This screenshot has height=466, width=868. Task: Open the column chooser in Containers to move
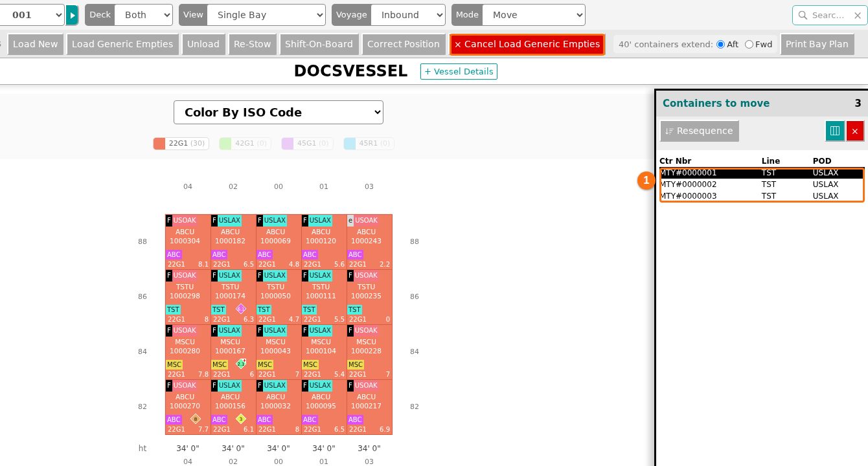click(x=835, y=131)
